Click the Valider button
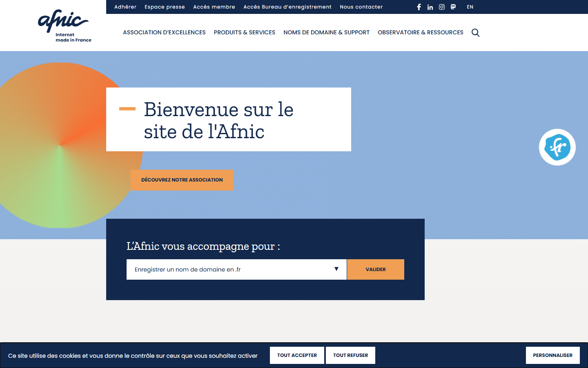The height and width of the screenshot is (368, 588). 376,269
